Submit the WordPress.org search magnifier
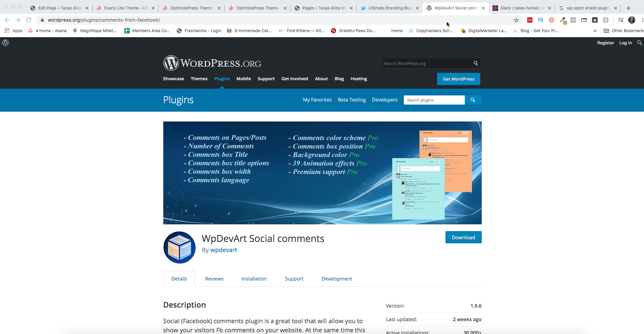 coord(476,63)
